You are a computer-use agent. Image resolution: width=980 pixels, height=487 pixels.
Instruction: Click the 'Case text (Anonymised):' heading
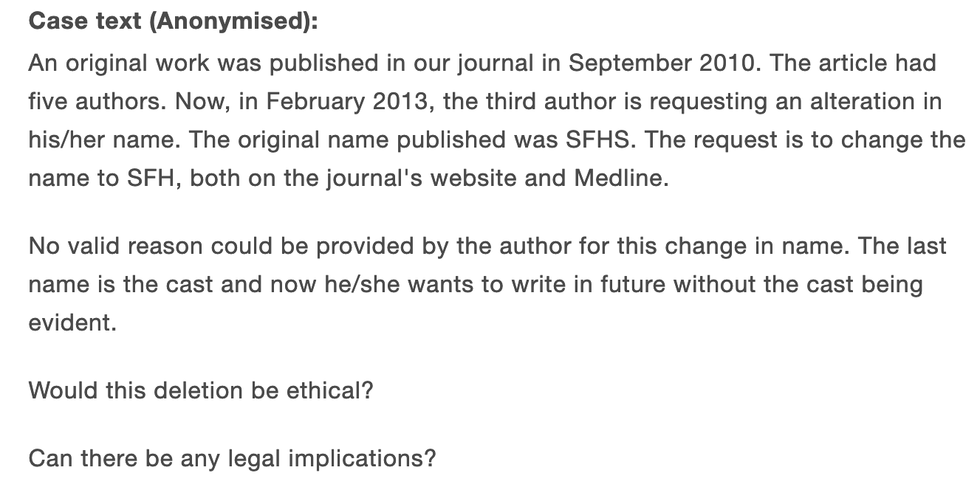[x=173, y=22]
